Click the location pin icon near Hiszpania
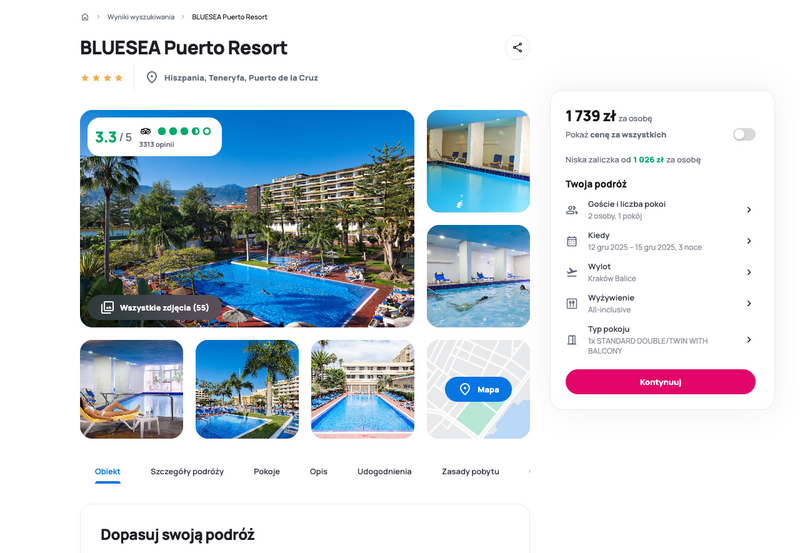This screenshot has height=553, width=800. 152,78
